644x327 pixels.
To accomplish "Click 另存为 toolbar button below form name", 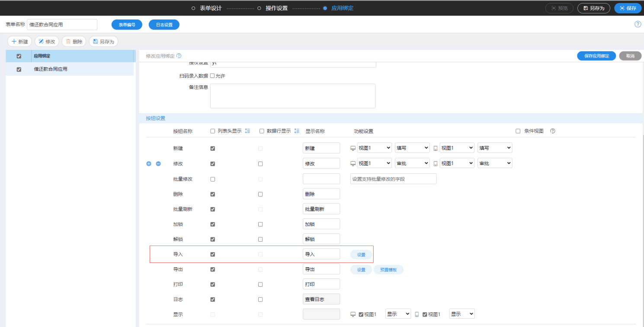I will (104, 42).
